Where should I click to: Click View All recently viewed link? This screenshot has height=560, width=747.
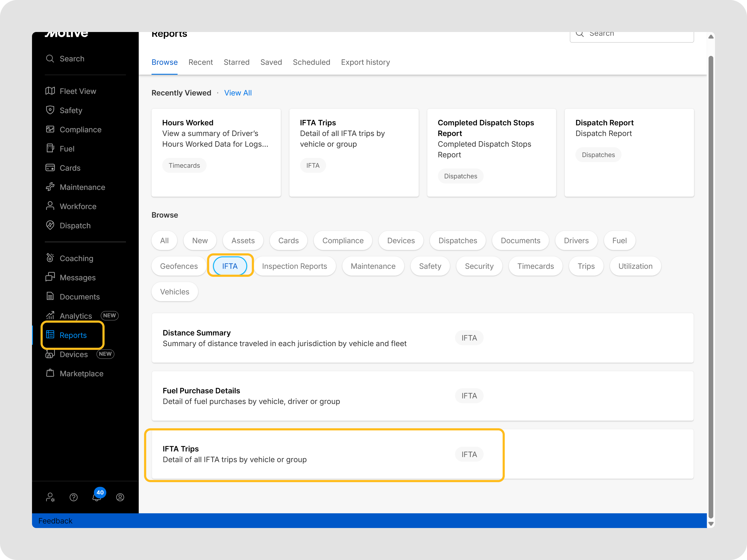[x=238, y=93]
